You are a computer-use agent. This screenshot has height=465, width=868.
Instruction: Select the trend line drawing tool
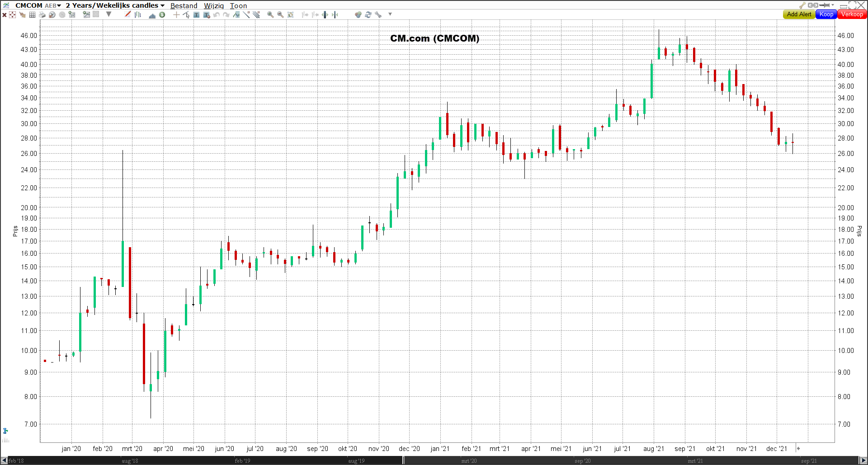click(x=246, y=15)
